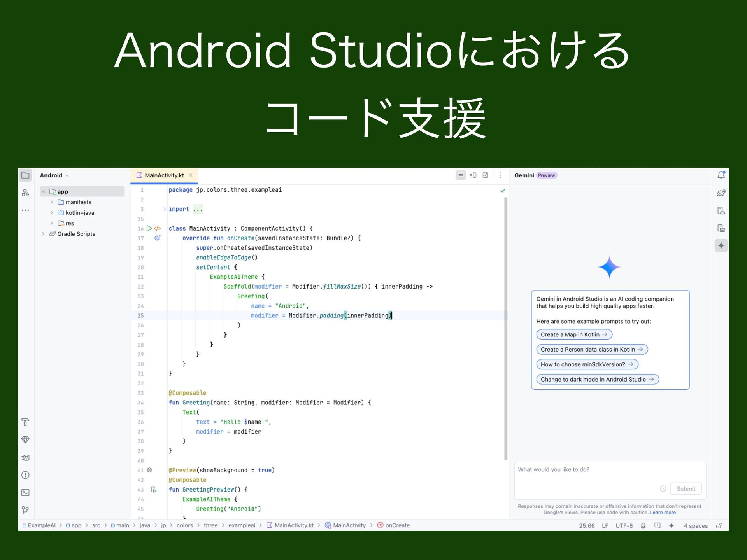Open Gemini prompt history clock icon
This screenshot has width=747, height=560.
(663, 489)
